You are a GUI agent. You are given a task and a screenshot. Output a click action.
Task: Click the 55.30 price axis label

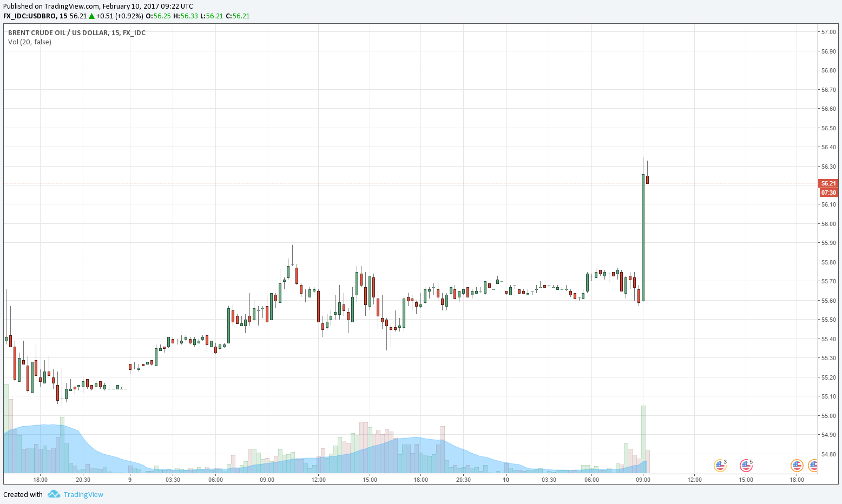coord(828,358)
